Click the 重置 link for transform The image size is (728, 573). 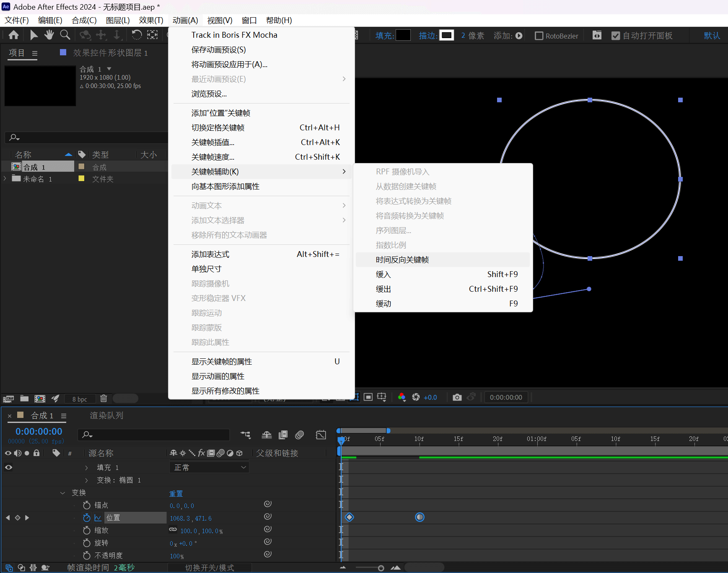point(176,494)
